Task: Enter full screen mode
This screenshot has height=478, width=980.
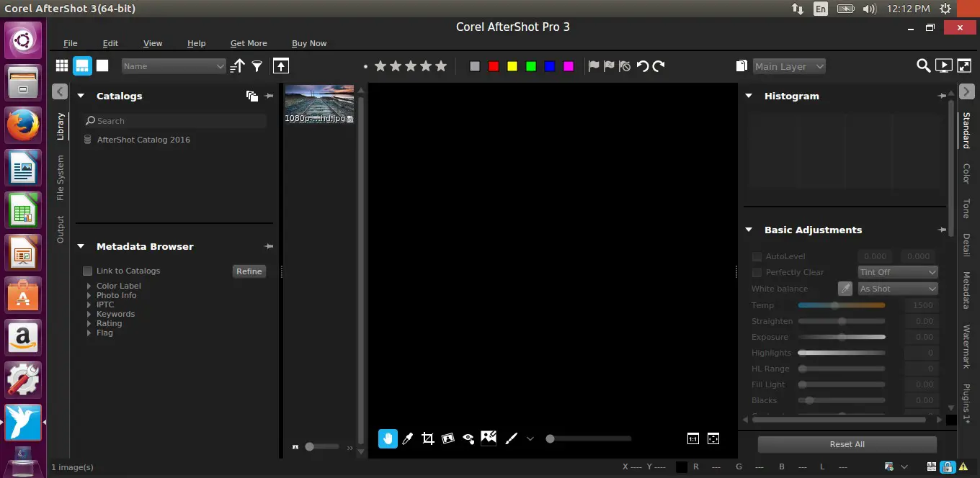Action: (964, 66)
